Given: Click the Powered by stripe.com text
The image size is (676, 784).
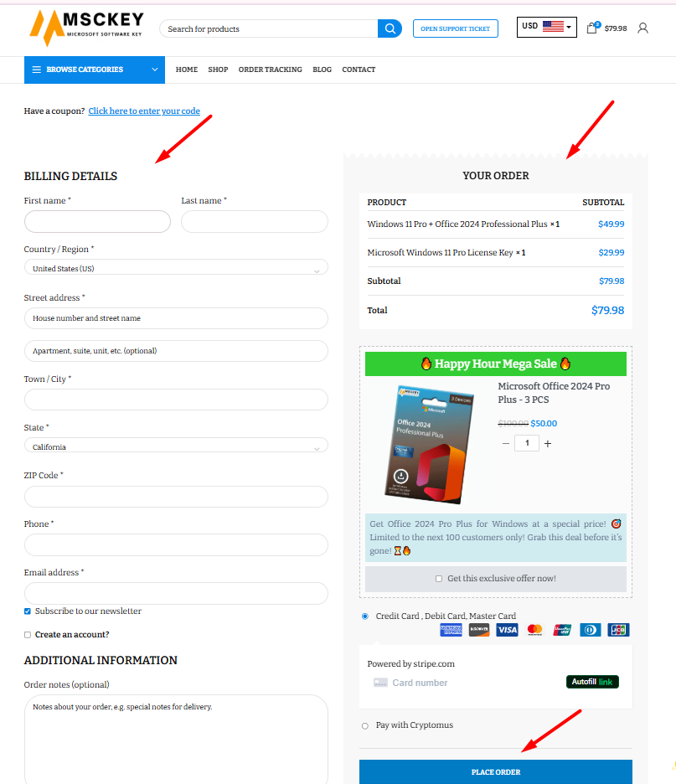Looking at the screenshot, I should coord(411,664).
